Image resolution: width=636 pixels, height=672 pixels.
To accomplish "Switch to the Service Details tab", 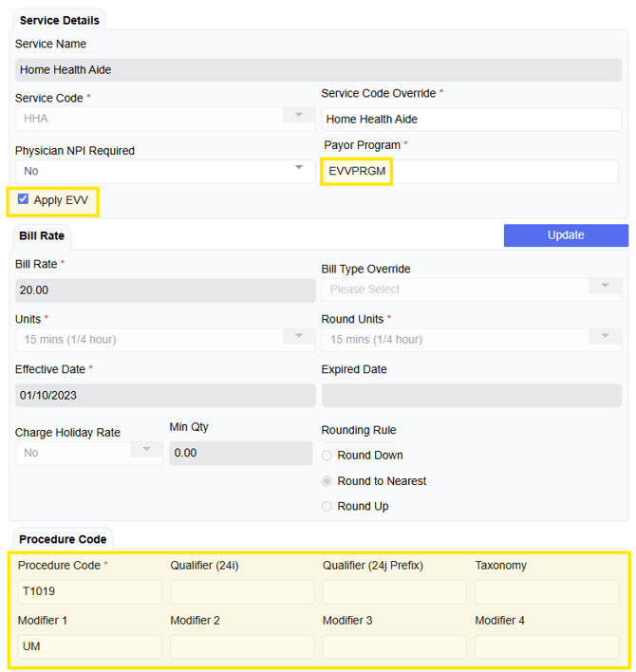I will (60, 20).
